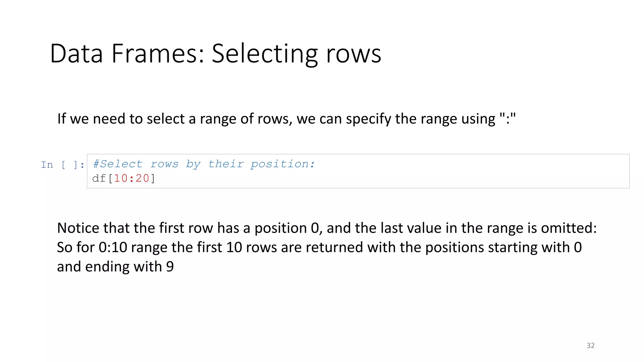Image resolution: width=644 pixels, height=362 pixels.
Task: Click the sentence starting 'If we need to select'
Action: [x=286, y=119]
